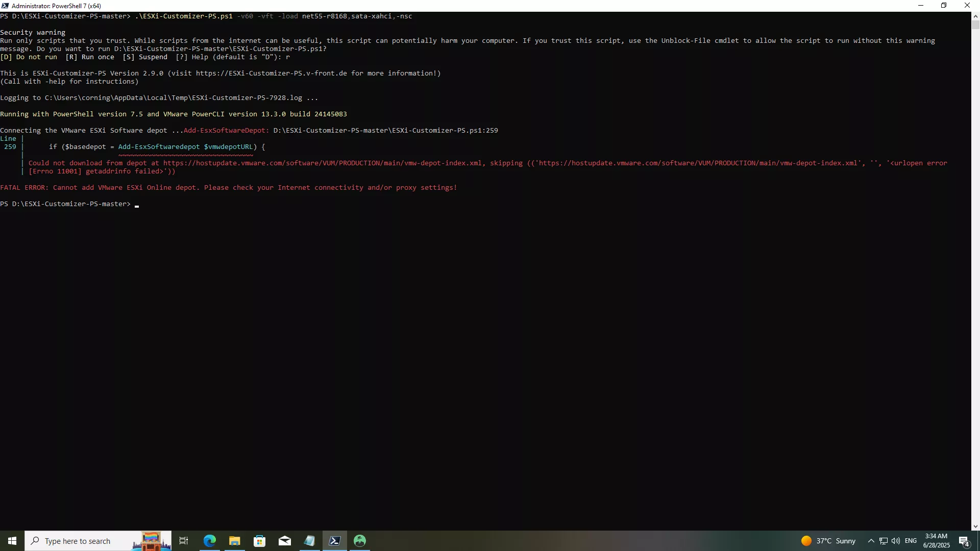Image resolution: width=980 pixels, height=551 pixels.
Task: Open the Windows Start menu
Action: 12,541
